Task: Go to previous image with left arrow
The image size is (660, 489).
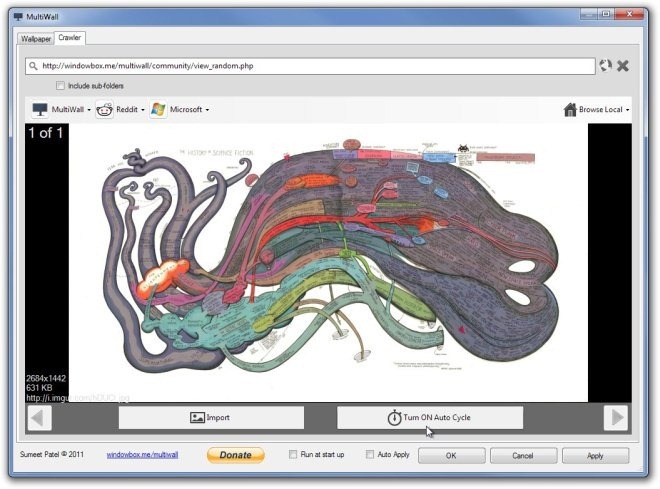Action: tap(39, 418)
